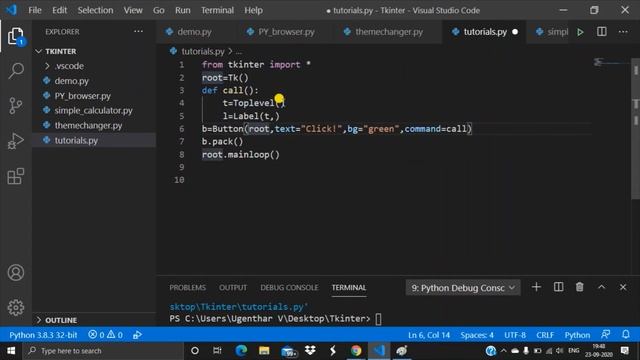640x360 pixels.
Task: Close the terminal panel
Action: pos(623,287)
